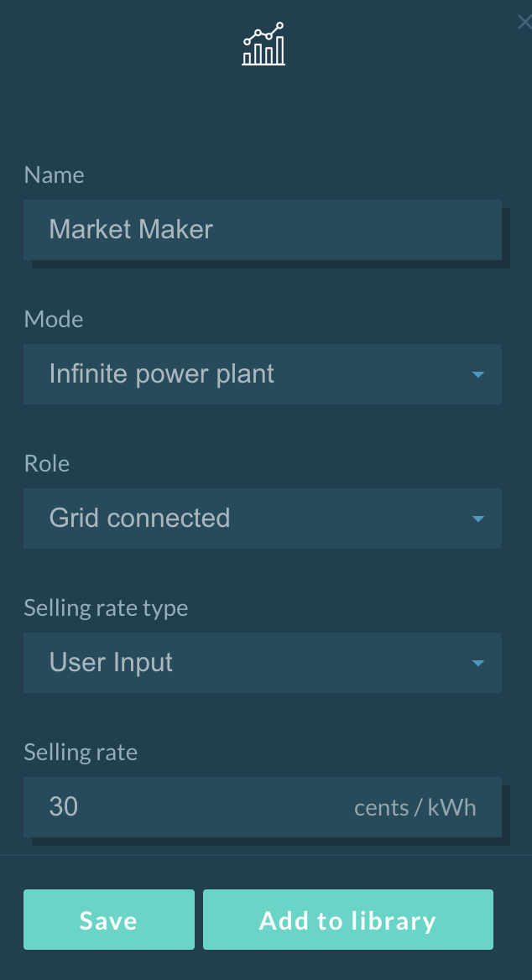Click the Mode label above the dropdown

tap(53, 320)
